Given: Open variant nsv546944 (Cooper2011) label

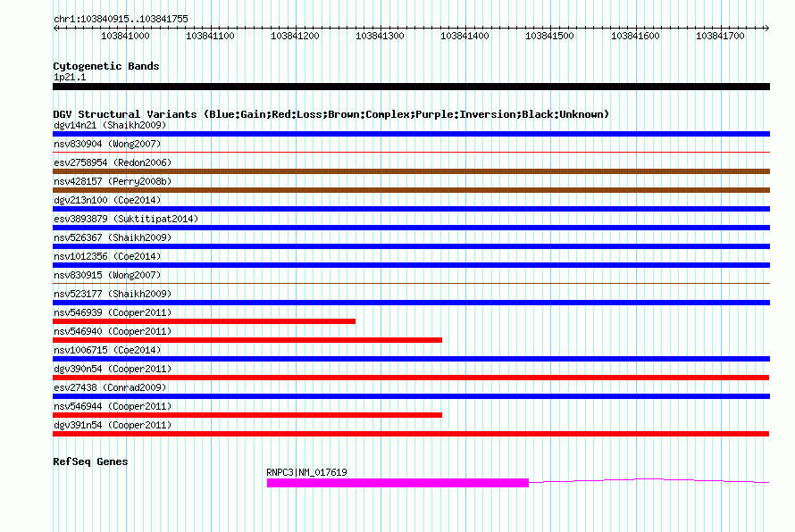Looking at the screenshot, I should coord(113,406).
